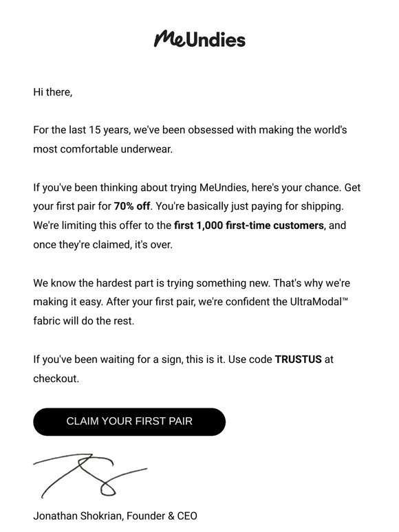
Task: Click the For the last 15 years sentence
Action: 190,130
